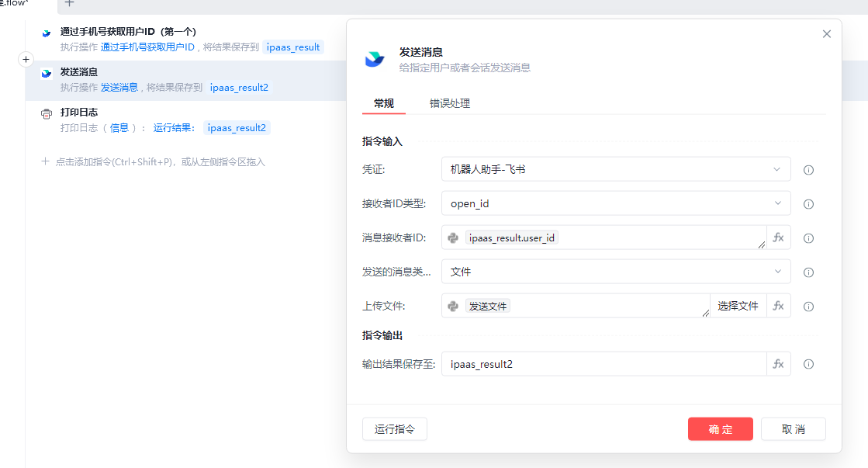The height and width of the screenshot is (468, 868).
Task: Click info icon next to 接收者ID类型
Action: pos(808,204)
